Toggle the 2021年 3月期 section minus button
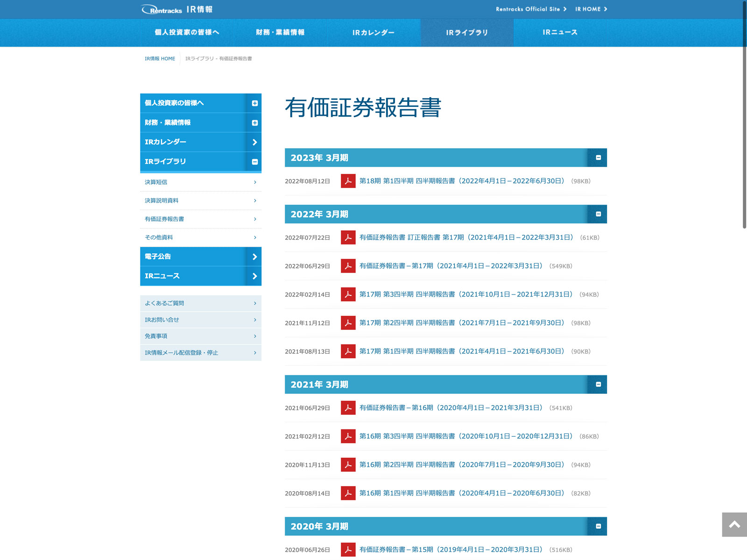The image size is (747, 560). pos(598,385)
